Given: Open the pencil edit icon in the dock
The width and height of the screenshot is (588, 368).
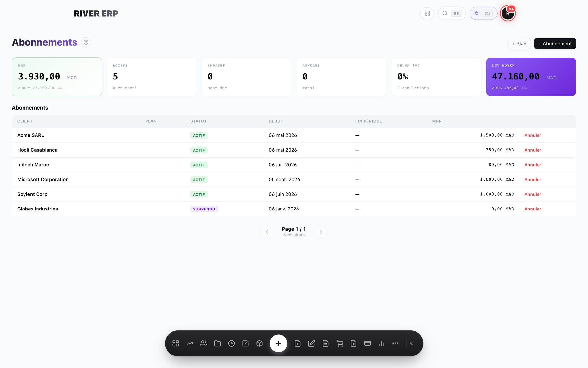Looking at the screenshot, I should pos(311,343).
